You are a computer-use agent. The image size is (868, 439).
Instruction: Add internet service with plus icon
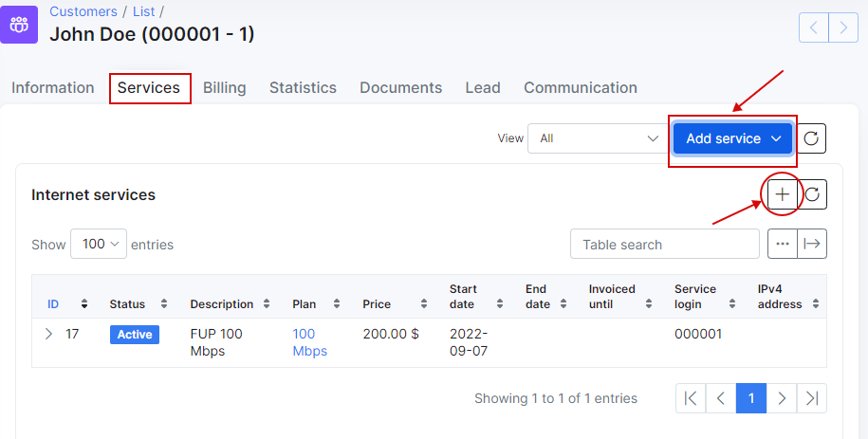(783, 194)
